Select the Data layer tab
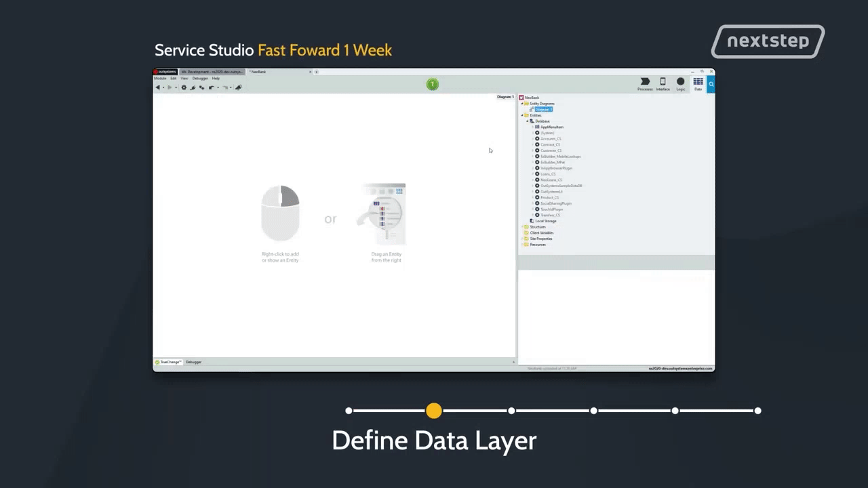This screenshot has height=488, width=868. click(698, 83)
